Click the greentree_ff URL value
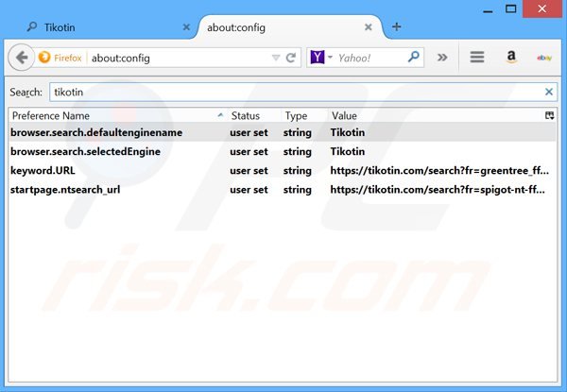This screenshot has width=567, height=392. (439, 171)
